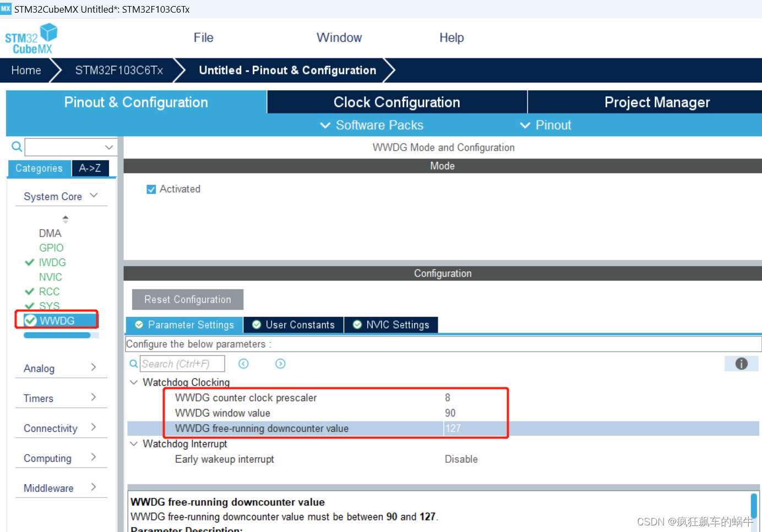762x532 pixels.
Task: Open the Software Packs dropdown
Action: [x=372, y=125]
